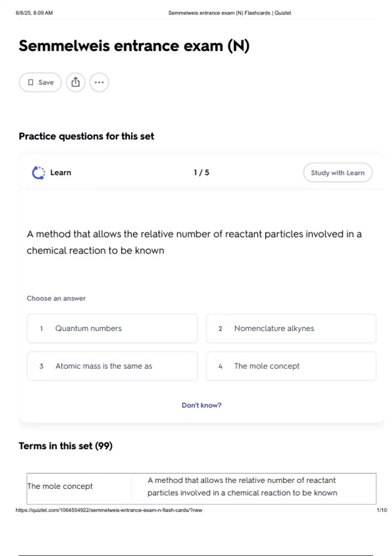Open the three-dots more options menu

(99, 82)
